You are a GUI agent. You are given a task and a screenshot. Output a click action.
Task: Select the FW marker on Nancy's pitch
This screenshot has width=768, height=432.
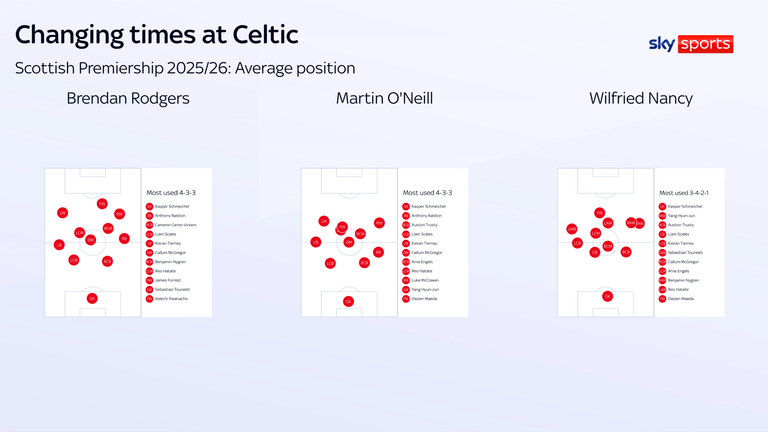[599, 213]
